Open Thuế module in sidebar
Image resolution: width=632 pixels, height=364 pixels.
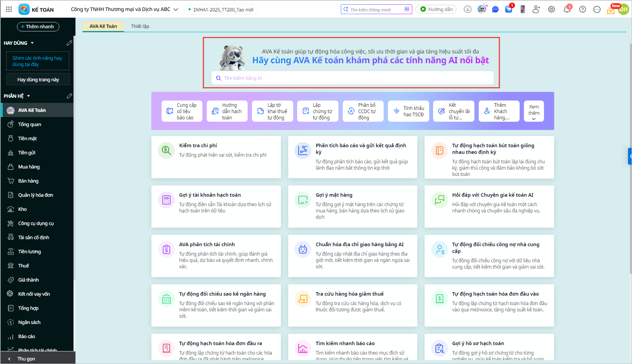(37, 266)
